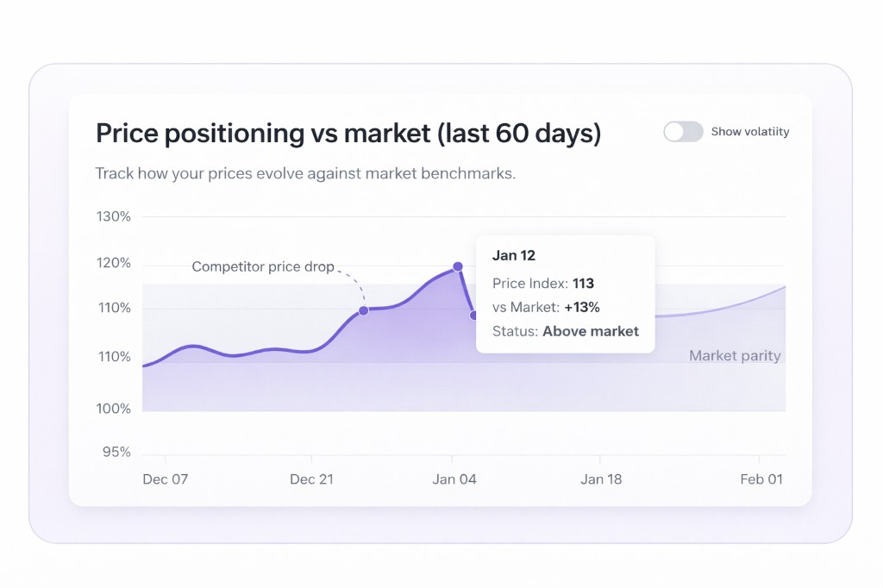Viewport: 883px width, 588px height.
Task: Click the 95% y-axis label
Action: coord(116,452)
